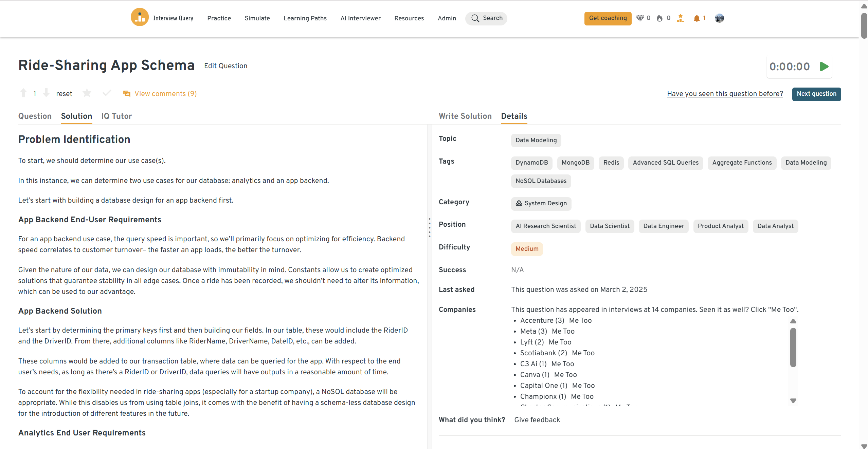The image size is (868, 449).
Task: Upvote the question with up arrow
Action: click(x=23, y=93)
